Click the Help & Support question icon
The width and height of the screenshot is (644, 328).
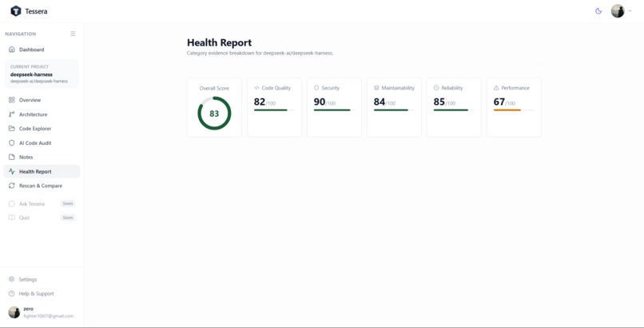click(x=11, y=294)
